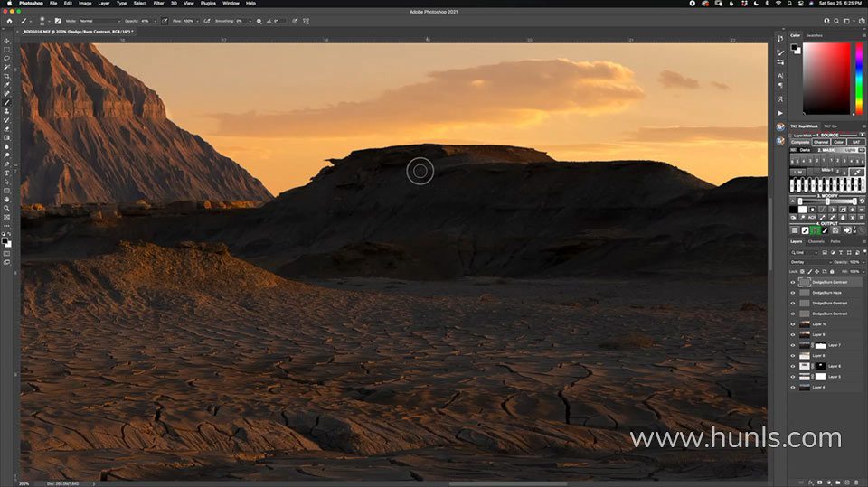Select the Move tool

(x=6, y=41)
